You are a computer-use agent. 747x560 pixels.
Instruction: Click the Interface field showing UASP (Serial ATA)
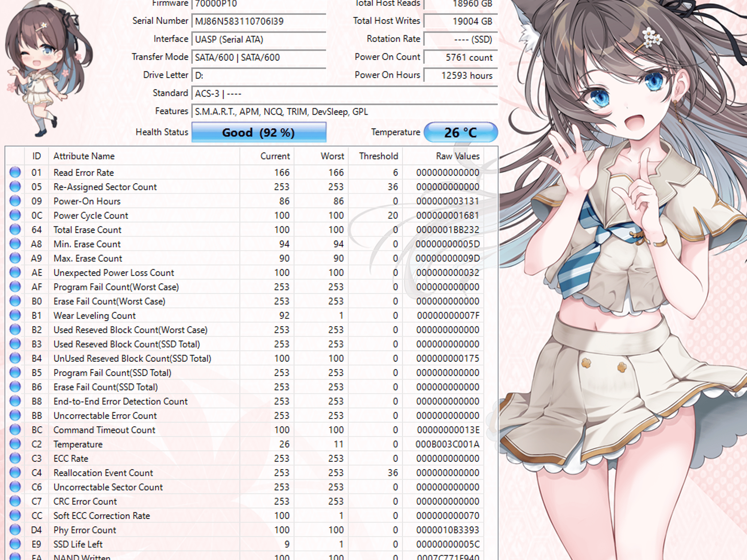point(259,39)
